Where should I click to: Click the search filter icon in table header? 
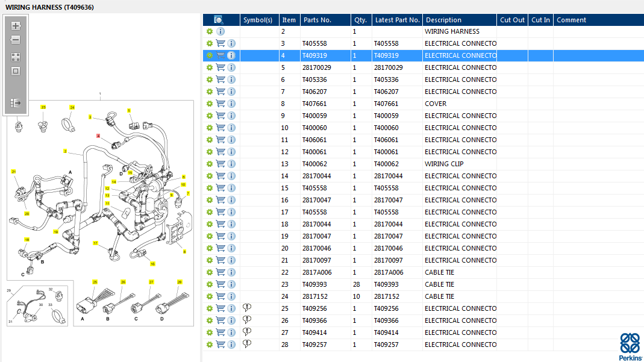[219, 20]
